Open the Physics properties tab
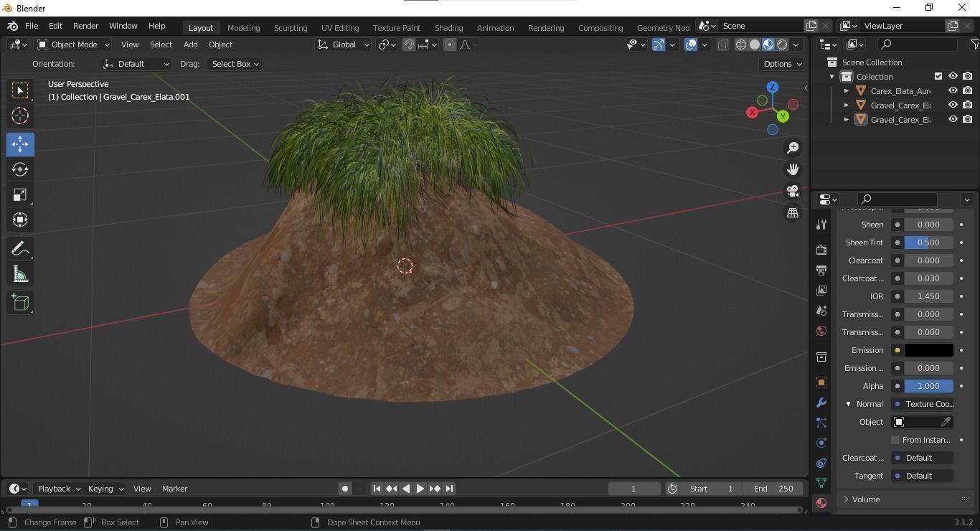980x531 pixels. 821,443
